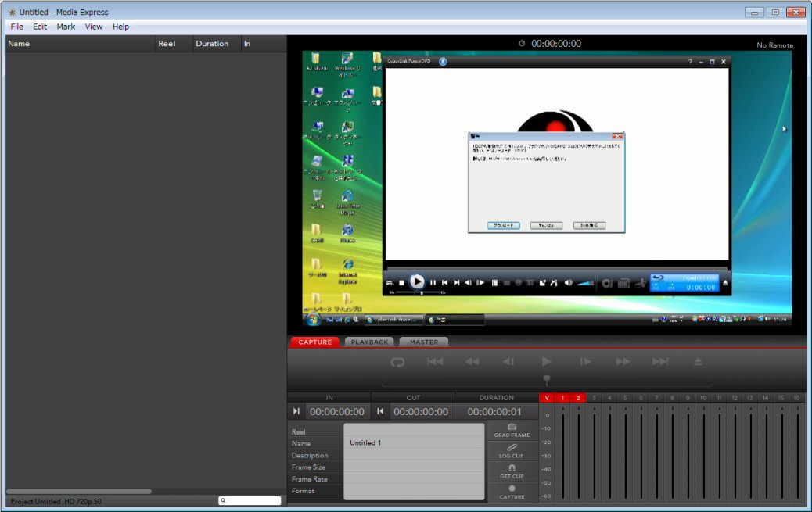The image size is (812, 512).
Task: Skip to the clip end with skip-forward button
Action: coord(660,361)
